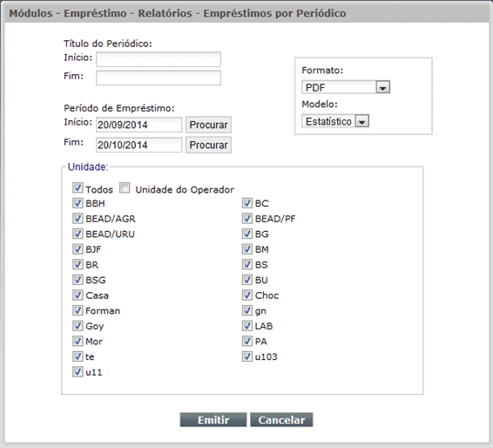Click the 20/09/2014 start date field
The width and height of the screenshot is (493, 448).
click(x=139, y=125)
